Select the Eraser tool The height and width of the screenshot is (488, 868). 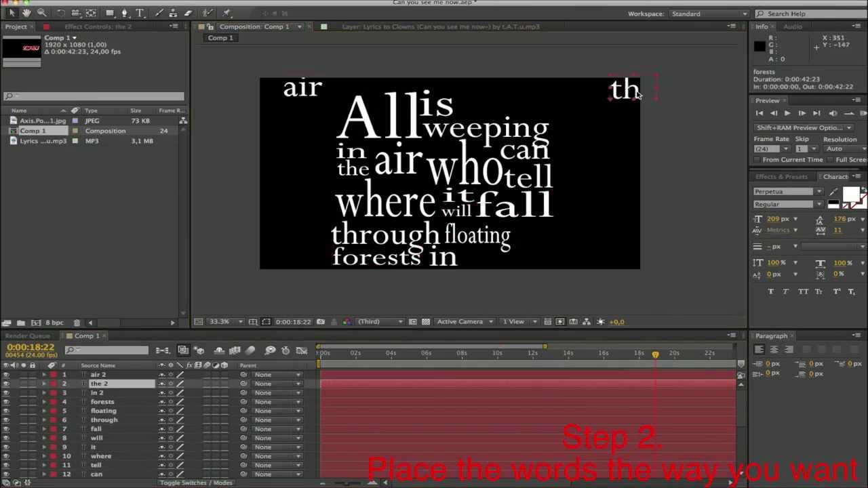click(188, 13)
